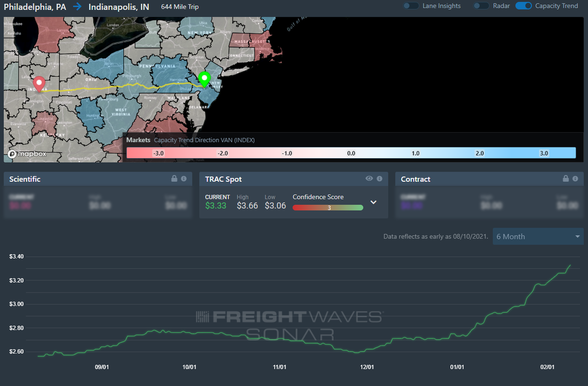
Task: Click the 09/01 date on x-axis
Action: [102, 367]
